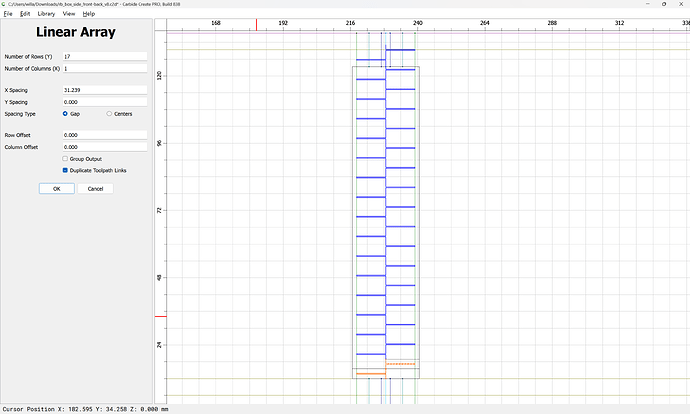Click the Number of Rows (Y) field

click(x=104, y=57)
